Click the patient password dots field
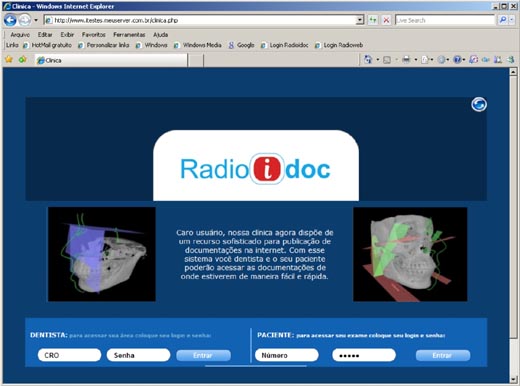Image resolution: width=520 pixels, height=386 pixels. coord(364,355)
